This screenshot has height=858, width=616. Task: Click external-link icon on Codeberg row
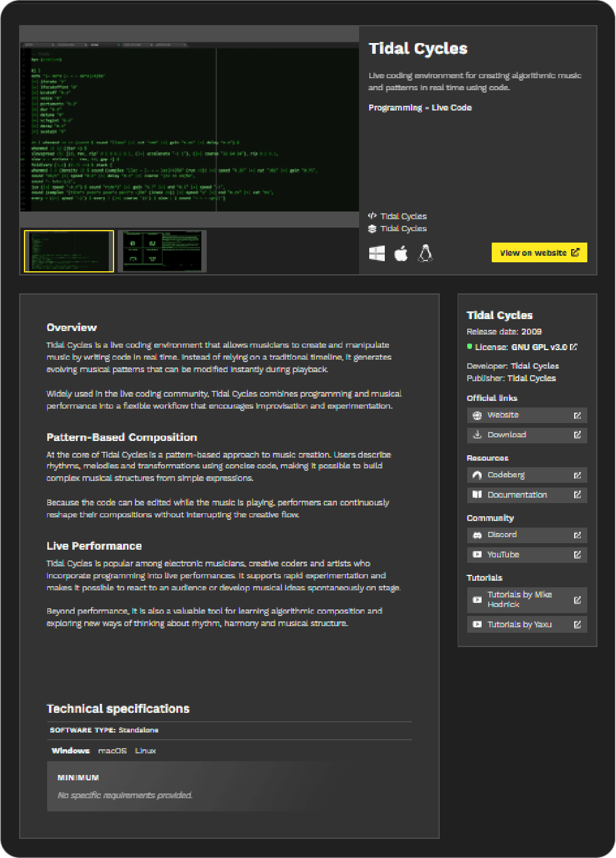[578, 475]
